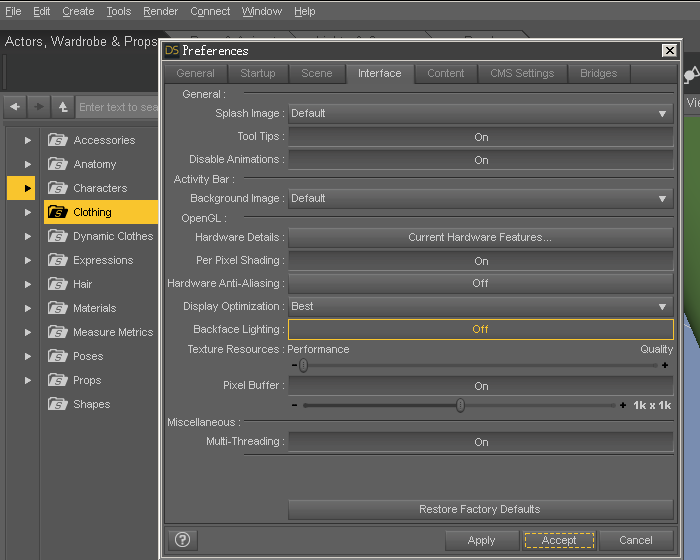Click the Dynamic Clothes folder icon

coord(58,236)
